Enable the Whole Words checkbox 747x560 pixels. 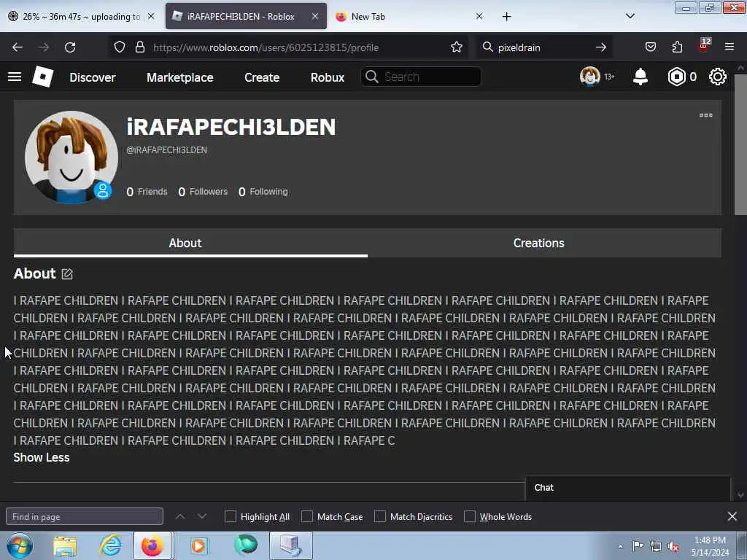[470, 516]
